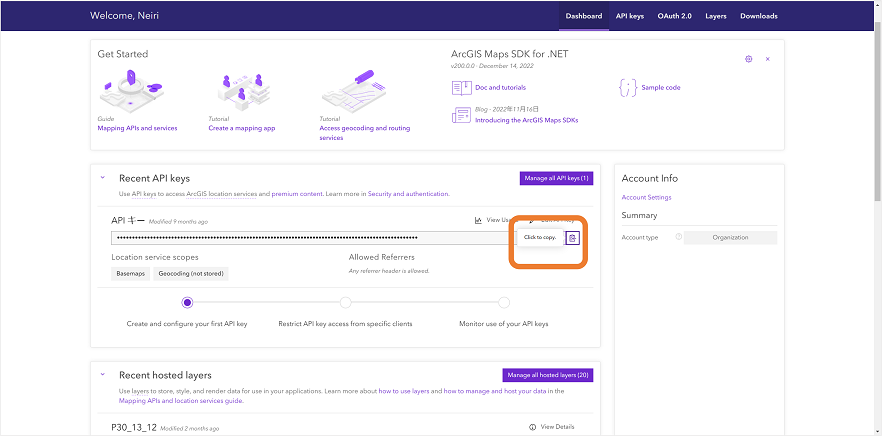Viewport: 882px width, 436px height.
Task: Click Manage all API keys button
Action: pyautogui.click(x=556, y=178)
